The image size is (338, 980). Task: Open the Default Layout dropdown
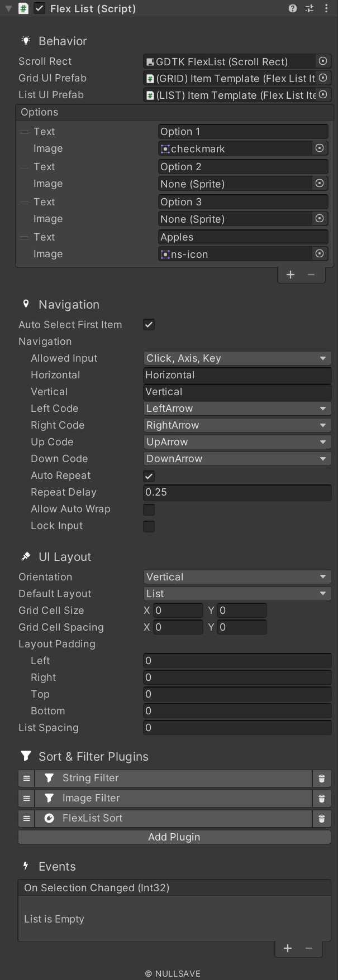[237, 594]
